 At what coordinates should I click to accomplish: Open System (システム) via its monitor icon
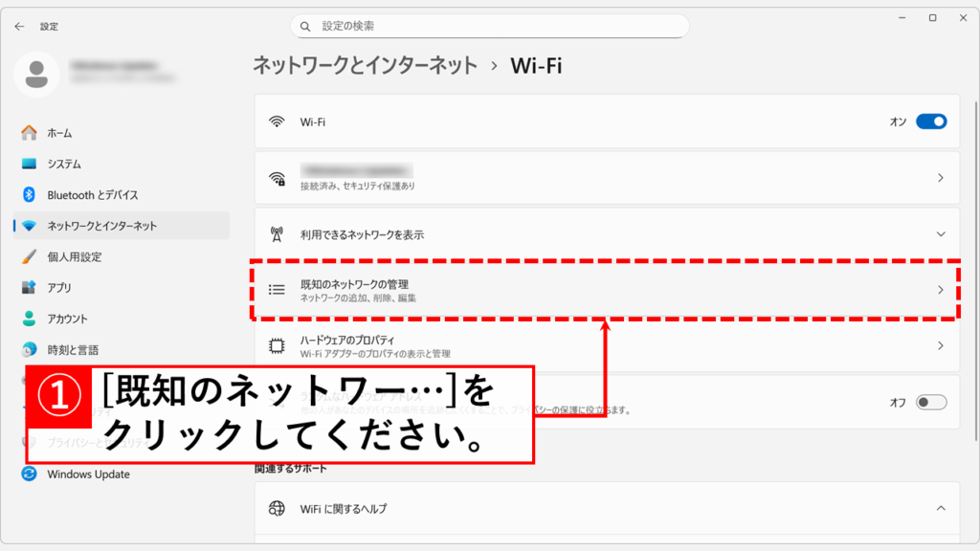pos(29,165)
